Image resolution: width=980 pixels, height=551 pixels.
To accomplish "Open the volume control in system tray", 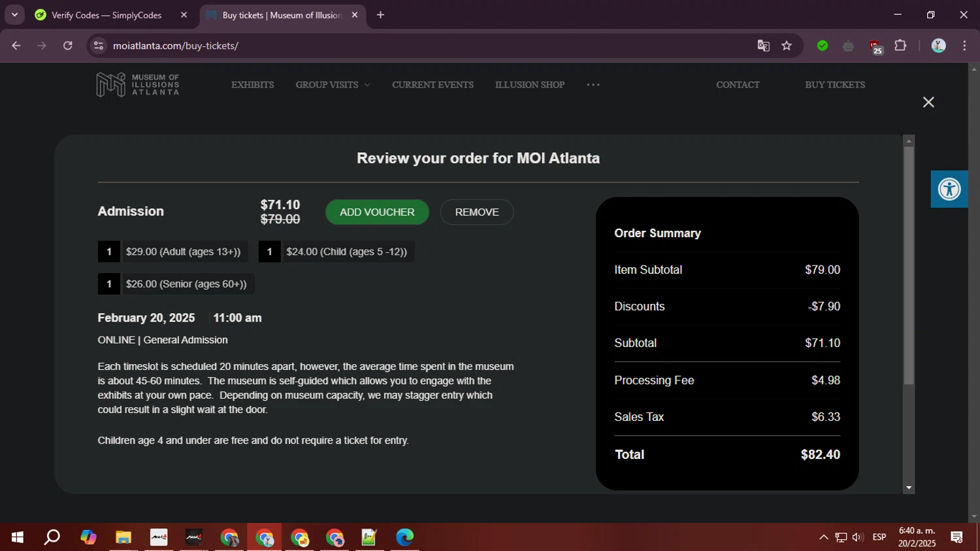I will (x=858, y=537).
